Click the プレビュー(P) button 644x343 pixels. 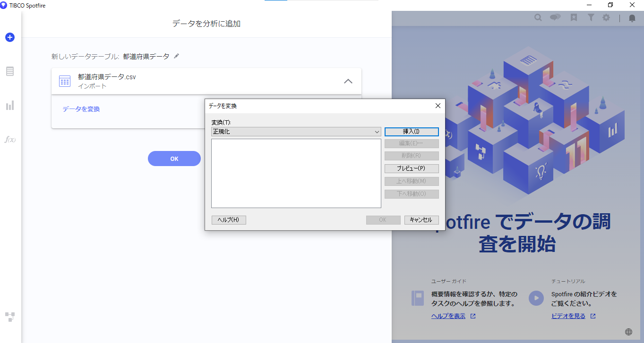[412, 168]
